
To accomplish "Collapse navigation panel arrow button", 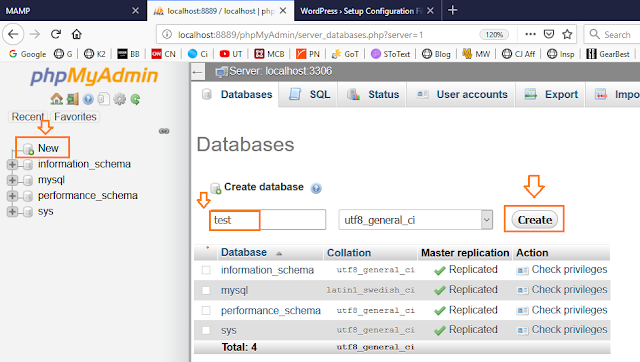I will [198, 72].
